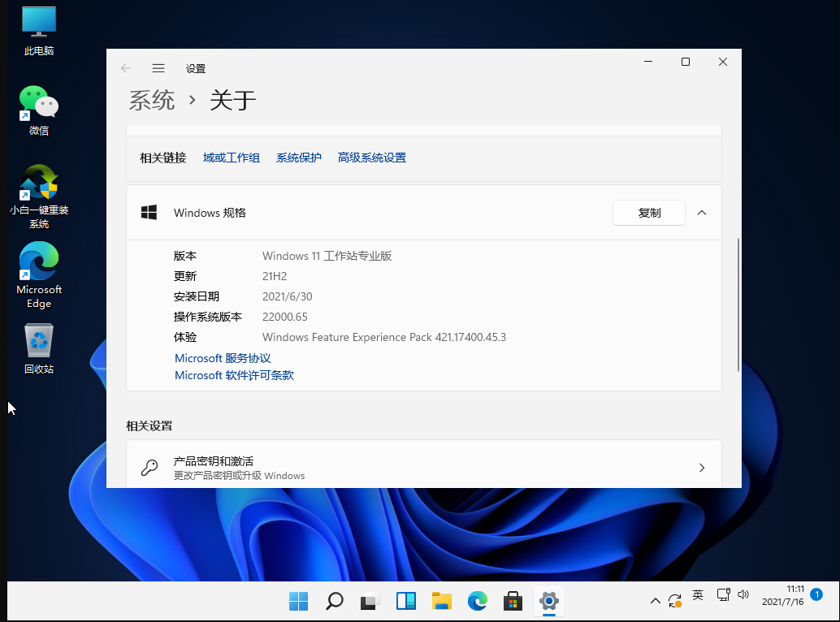
Task: Expand 产品密钥和激活 with the right chevron
Action: (702, 468)
